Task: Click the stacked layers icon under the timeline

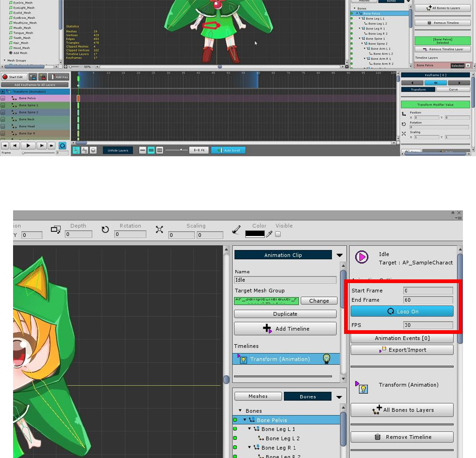Action: click(93, 150)
